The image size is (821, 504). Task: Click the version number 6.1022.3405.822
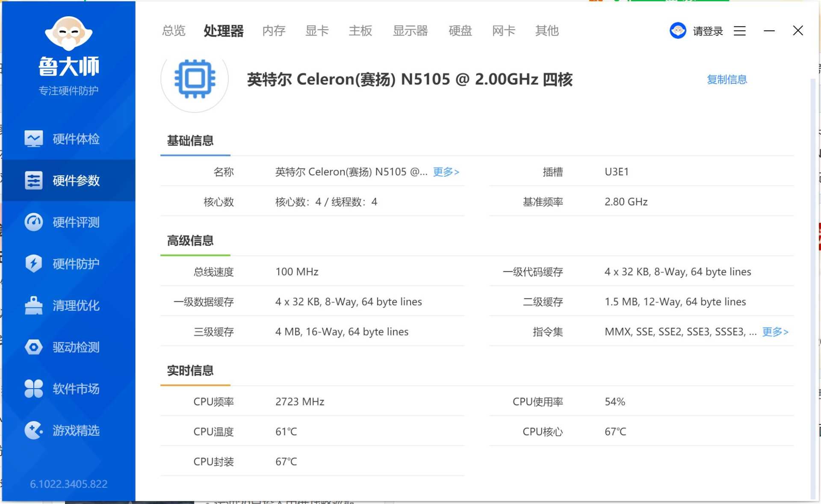click(68, 483)
